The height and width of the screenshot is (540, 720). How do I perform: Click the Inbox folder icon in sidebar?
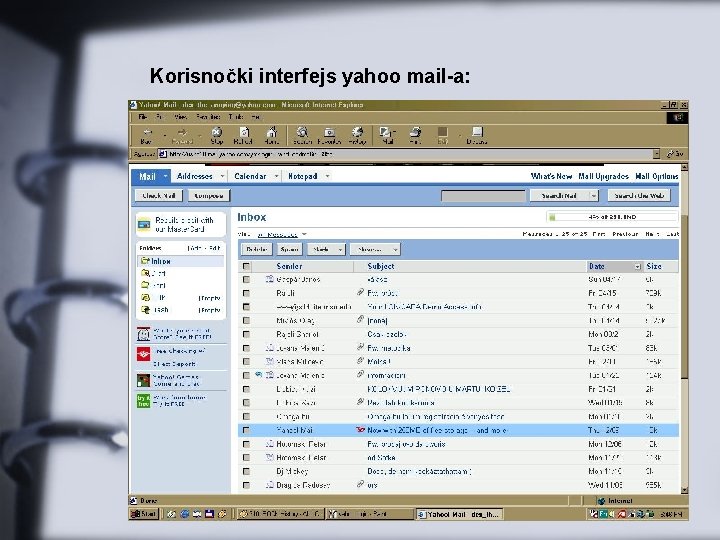coord(145,261)
